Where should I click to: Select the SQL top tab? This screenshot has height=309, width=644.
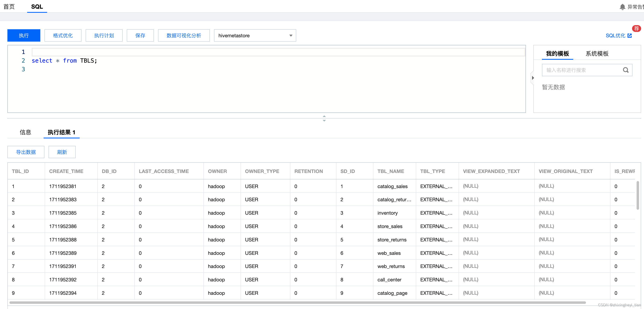pyautogui.click(x=37, y=7)
